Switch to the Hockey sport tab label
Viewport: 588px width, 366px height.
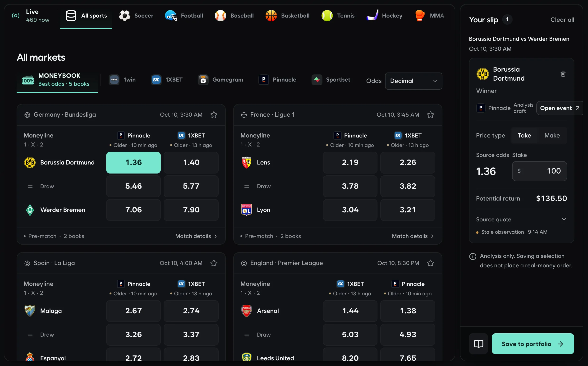coord(392,16)
